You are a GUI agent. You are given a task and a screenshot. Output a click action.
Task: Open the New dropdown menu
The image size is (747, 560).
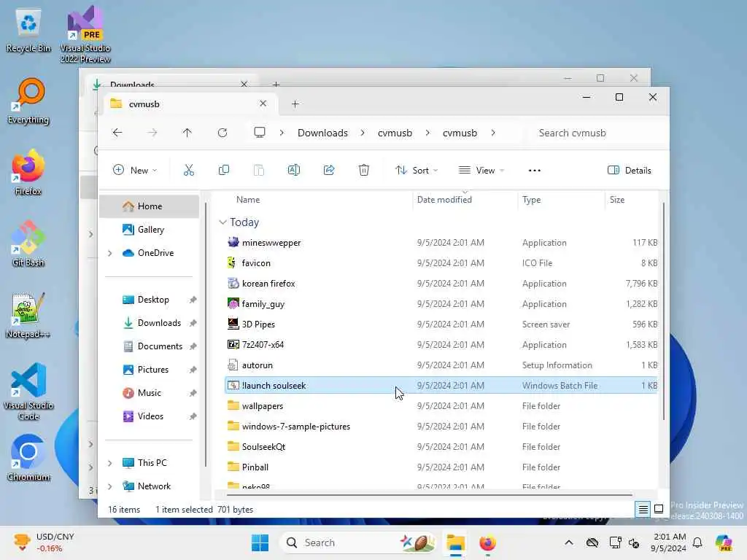(134, 170)
